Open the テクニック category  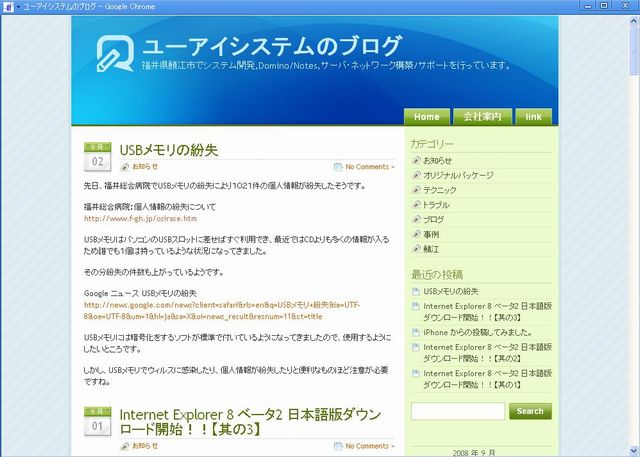(440, 190)
